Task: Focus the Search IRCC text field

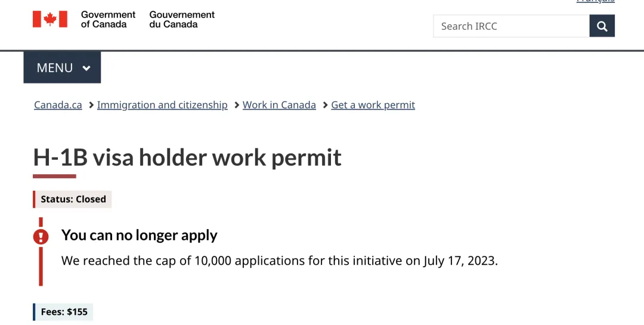Action: click(511, 26)
